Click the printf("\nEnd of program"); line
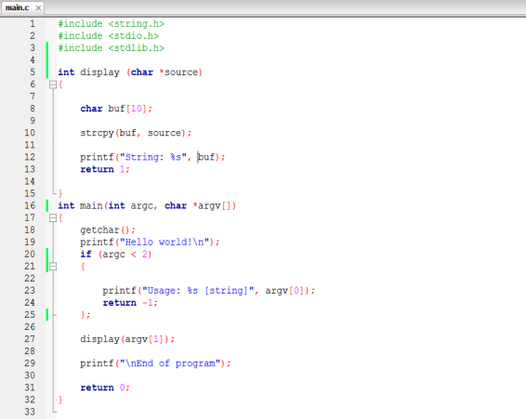 155,363
